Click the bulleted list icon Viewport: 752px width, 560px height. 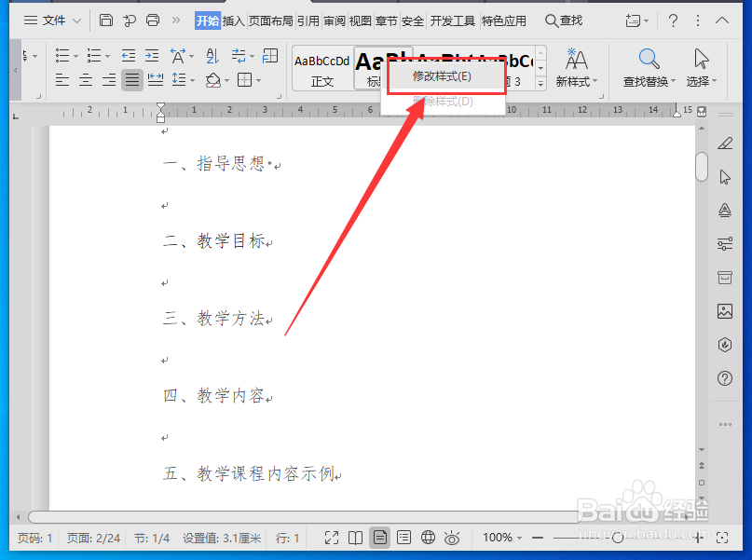(62, 56)
